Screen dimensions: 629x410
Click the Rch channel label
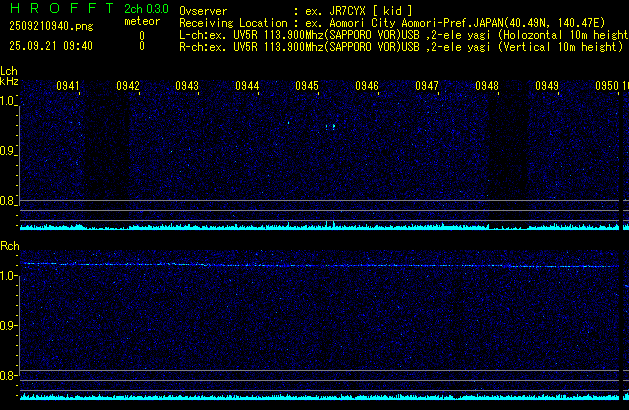pyautogui.click(x=9, y=245)
